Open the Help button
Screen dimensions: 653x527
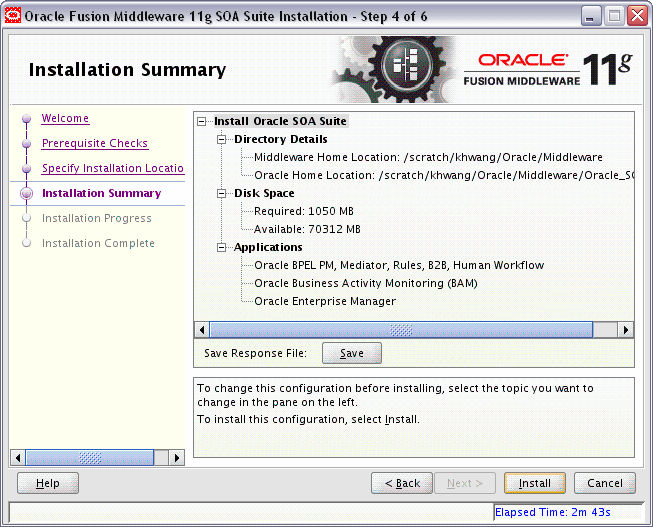pos(48,483)
